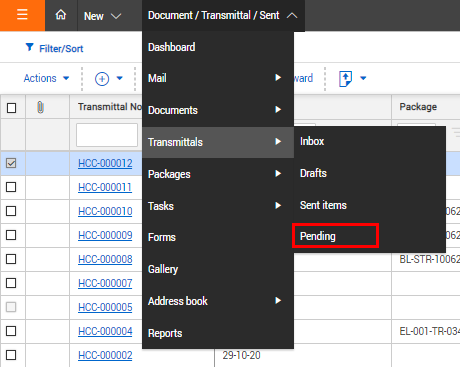Uncheck the HCC-000012 row checkbox

point(11,163)
